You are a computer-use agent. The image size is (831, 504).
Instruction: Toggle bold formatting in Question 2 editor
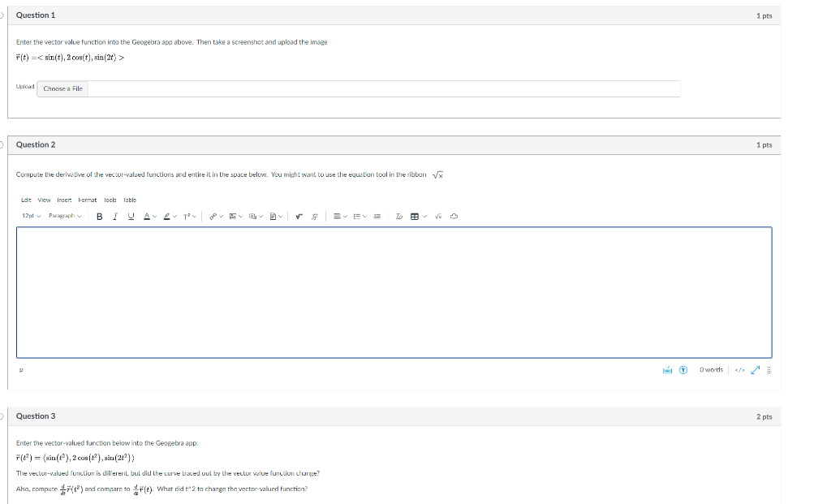point(99,216)
